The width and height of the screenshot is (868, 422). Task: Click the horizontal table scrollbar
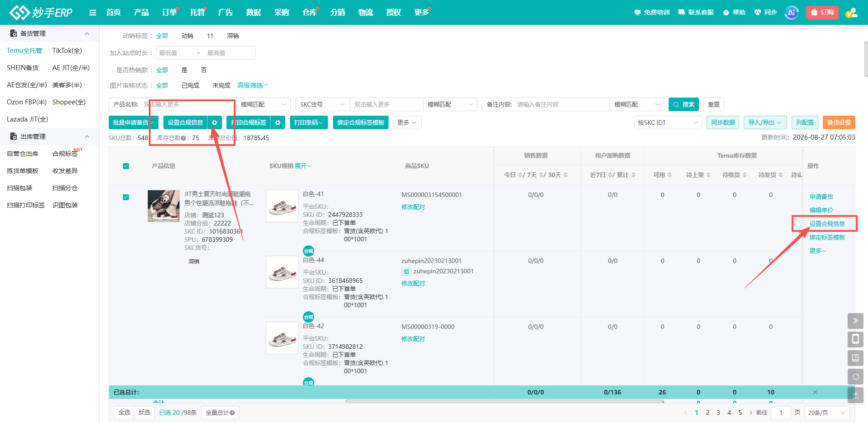click(505, 401)
